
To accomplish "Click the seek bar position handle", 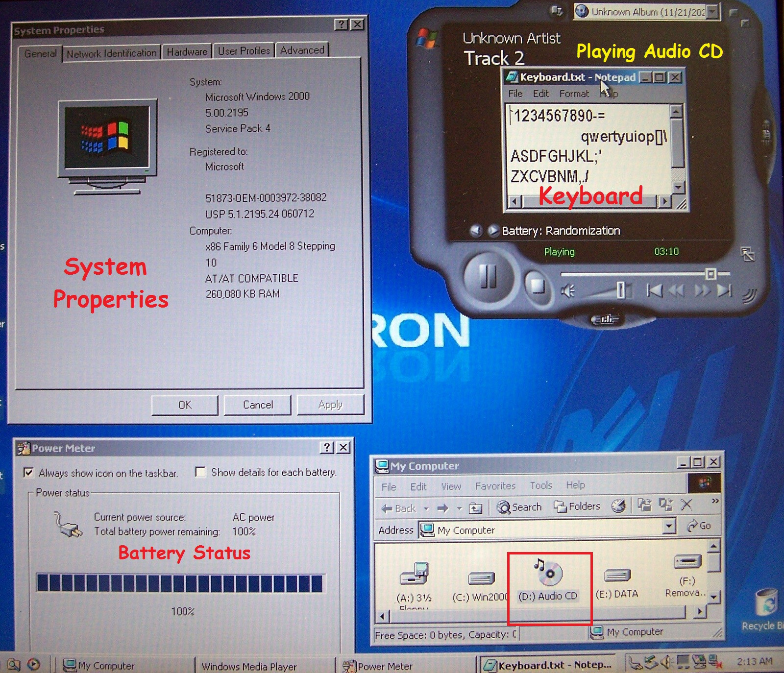I will pyautogui.click(x=711, y=273).
